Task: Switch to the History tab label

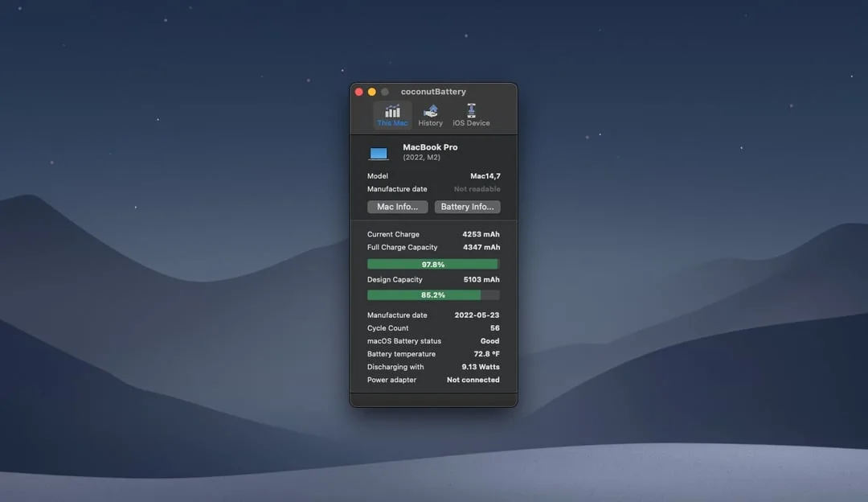Action: (431, 123)
